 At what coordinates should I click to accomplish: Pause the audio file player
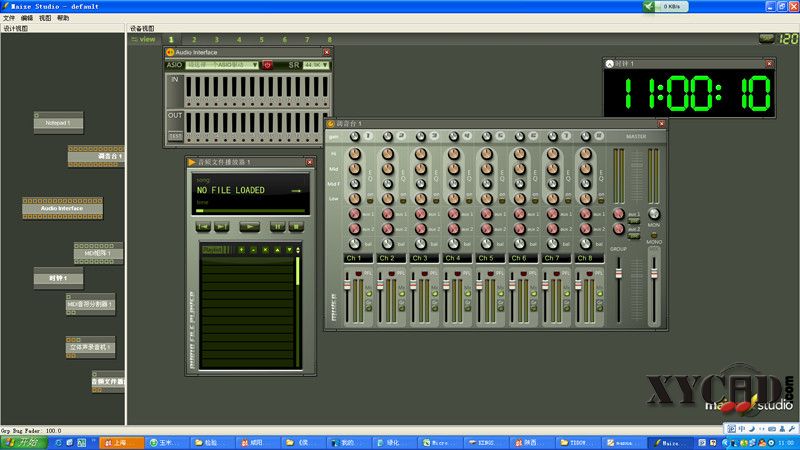pos(277,227)
